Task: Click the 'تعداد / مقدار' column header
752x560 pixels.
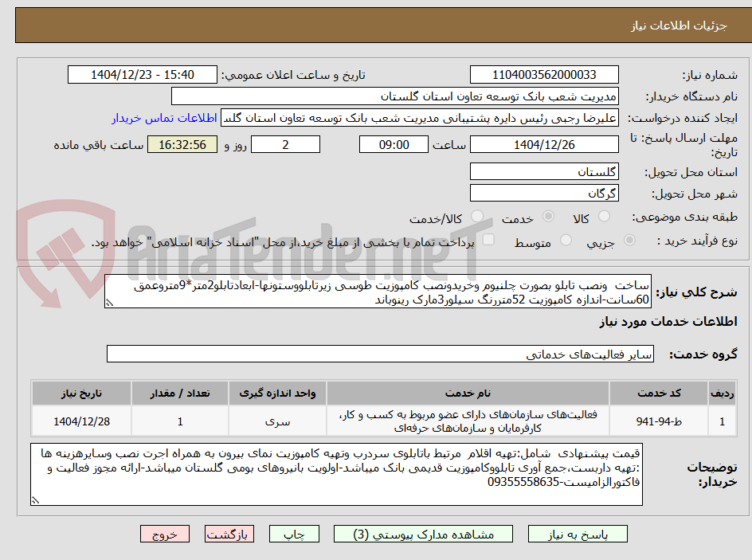Action: coord(180,394)
